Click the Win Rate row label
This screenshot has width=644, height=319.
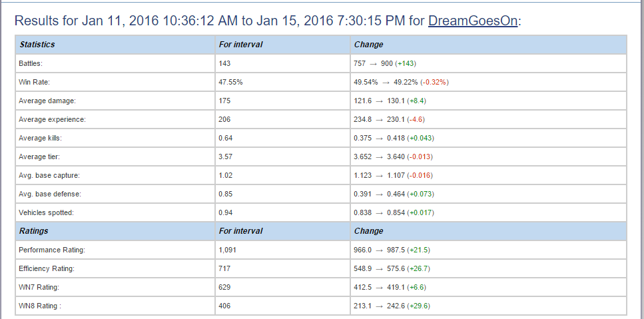point(36,82)
